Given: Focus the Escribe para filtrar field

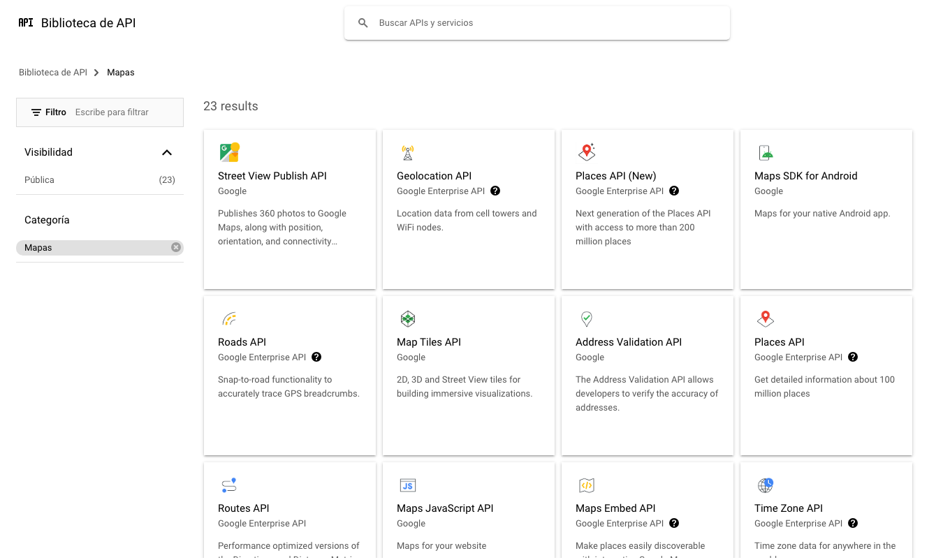Looking at the screenshot, I should click(126, 112).
